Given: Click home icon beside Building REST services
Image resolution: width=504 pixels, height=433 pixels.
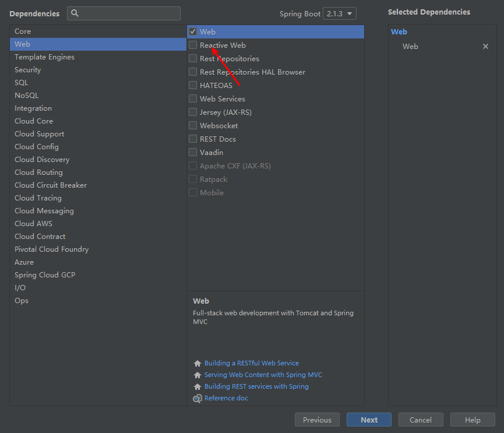Looking at the screenshot, I should coord(198,387).
